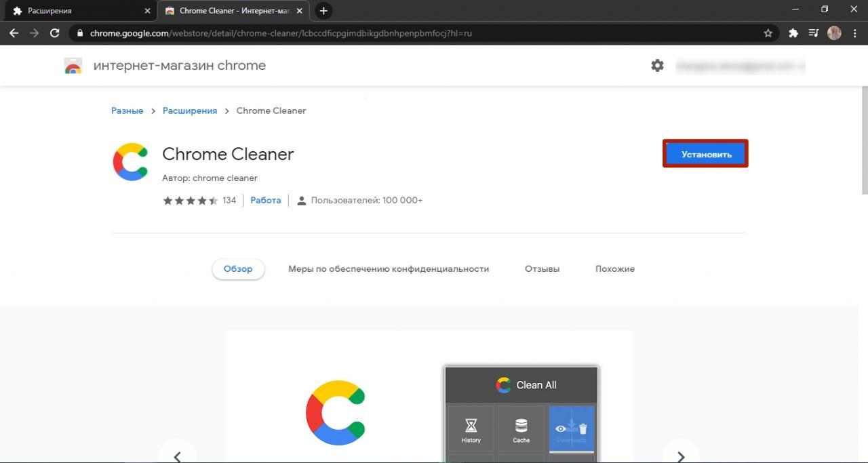Image resolution: width=868 pixels, height=463 pixels.
Task: Install the extension with Установить button
Action: coord(706,155)
